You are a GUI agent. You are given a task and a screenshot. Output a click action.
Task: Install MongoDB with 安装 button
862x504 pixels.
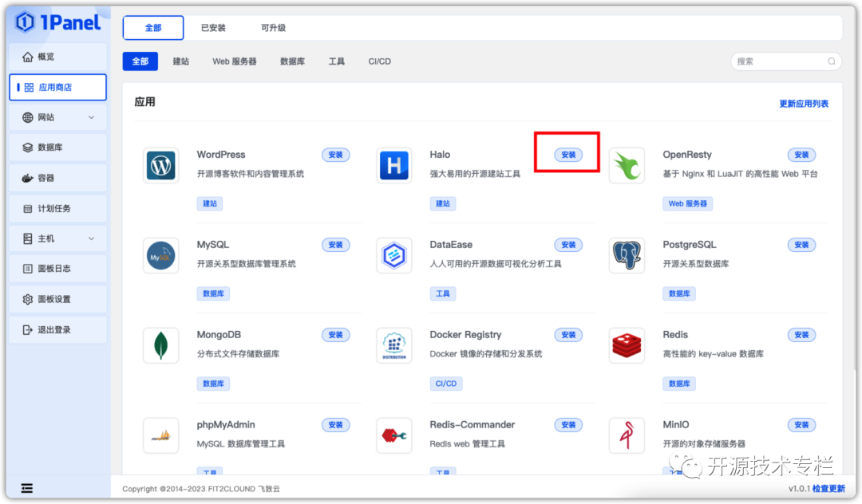coord(336,335)
